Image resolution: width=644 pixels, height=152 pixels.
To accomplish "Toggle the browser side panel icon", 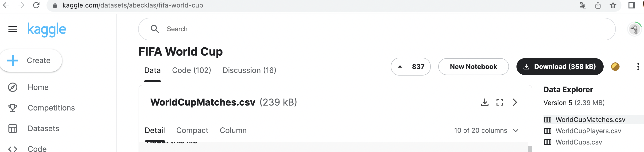I will [x=632, y=5].
